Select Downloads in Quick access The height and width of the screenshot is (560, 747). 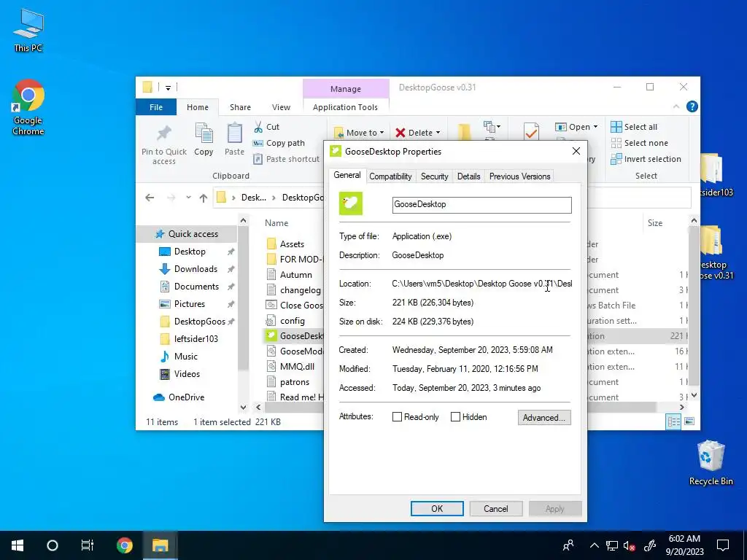pos(196,269)
